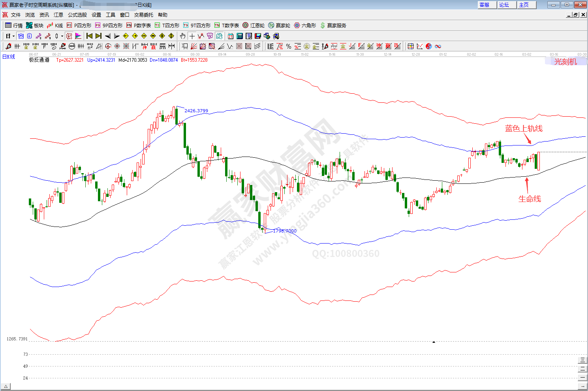Image resolution: width=588 pixels, height=391 pixels.
Task: Click the percent sign tool icon
Action: pyautogui.click(x=289, y=46)
